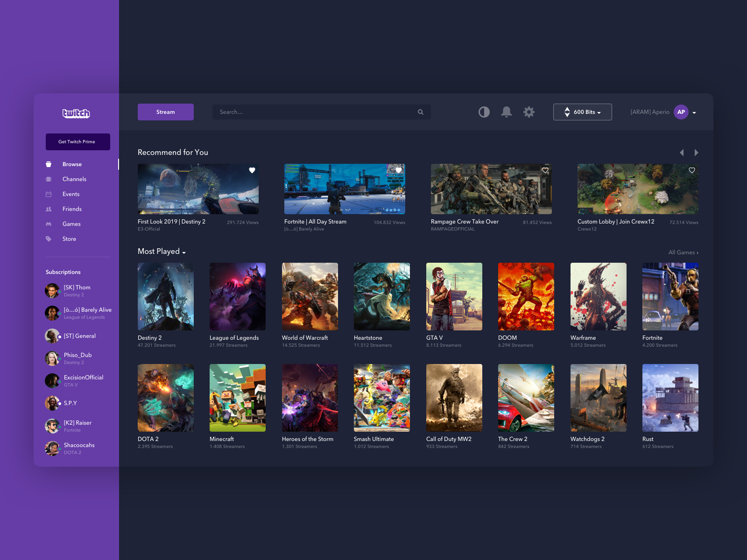Open notifications bell icon
Viewport: 747px width, 560px height.
click(507, 112)
